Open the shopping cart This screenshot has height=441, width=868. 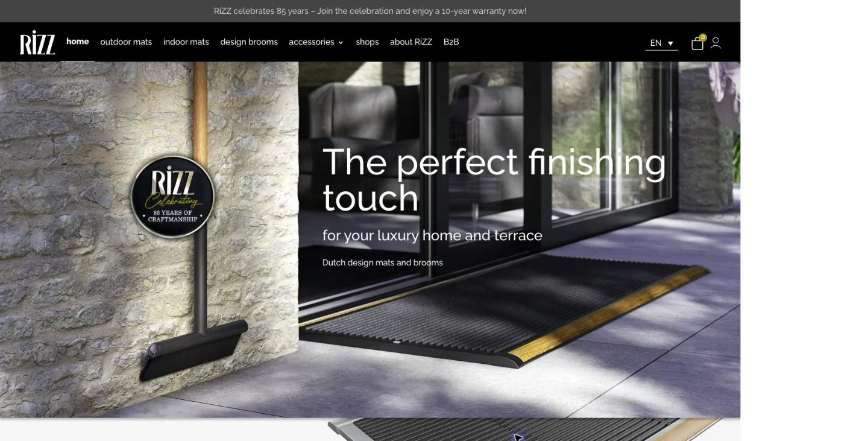pos(698,43)
